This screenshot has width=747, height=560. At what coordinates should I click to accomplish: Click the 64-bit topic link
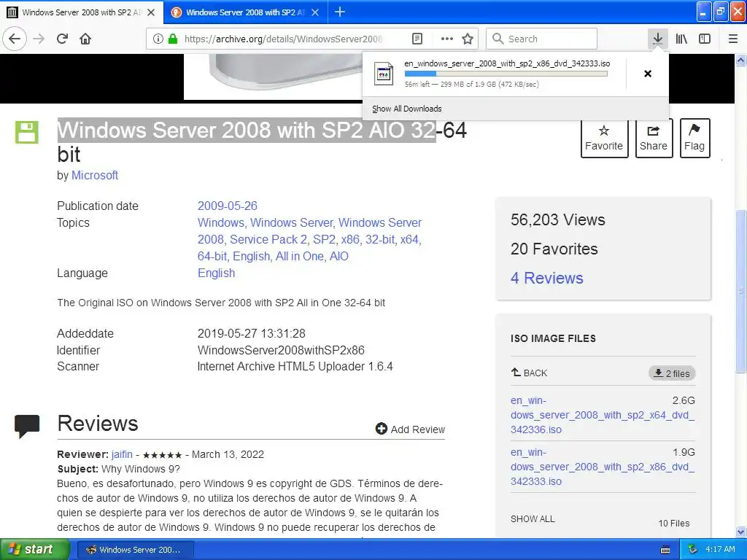tap(212, 256)
